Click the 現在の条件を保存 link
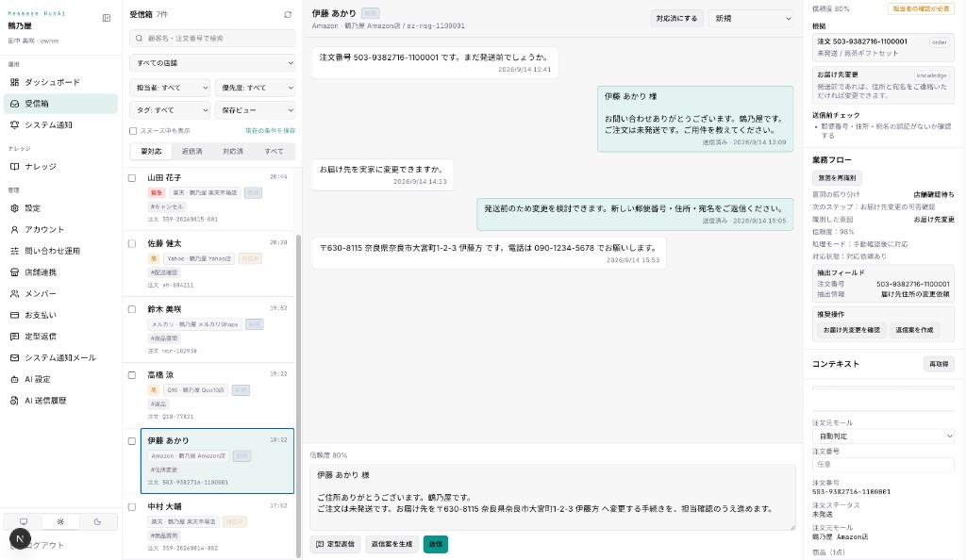Image resolution: width=966 pixels, height=560 pixels. 270,130
